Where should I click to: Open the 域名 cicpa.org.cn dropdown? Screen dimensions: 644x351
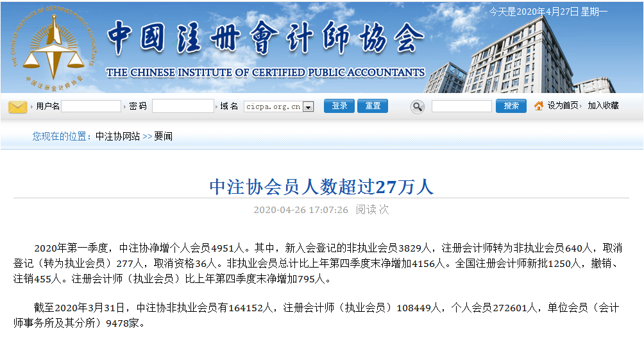279,107
